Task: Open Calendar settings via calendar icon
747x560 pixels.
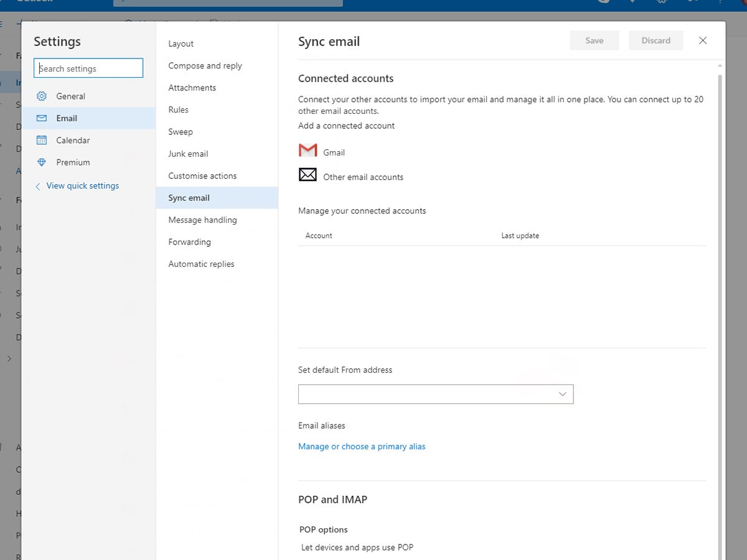Action: 42,140
